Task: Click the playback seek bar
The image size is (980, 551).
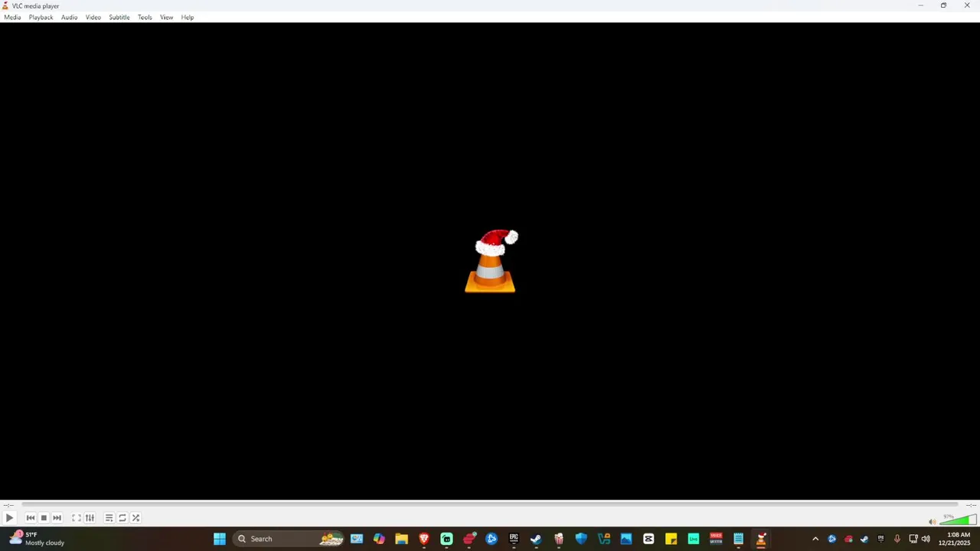Action: pyautogui.click(x=490, y=504)
